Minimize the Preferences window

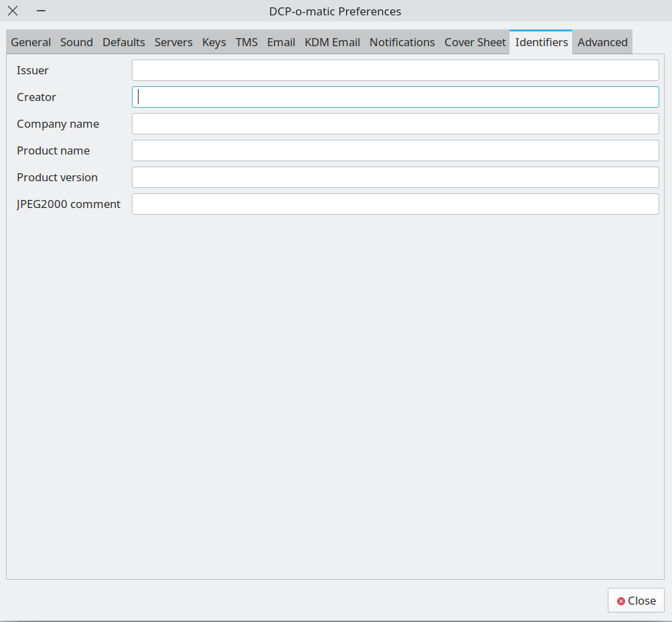tap(41, 11)
